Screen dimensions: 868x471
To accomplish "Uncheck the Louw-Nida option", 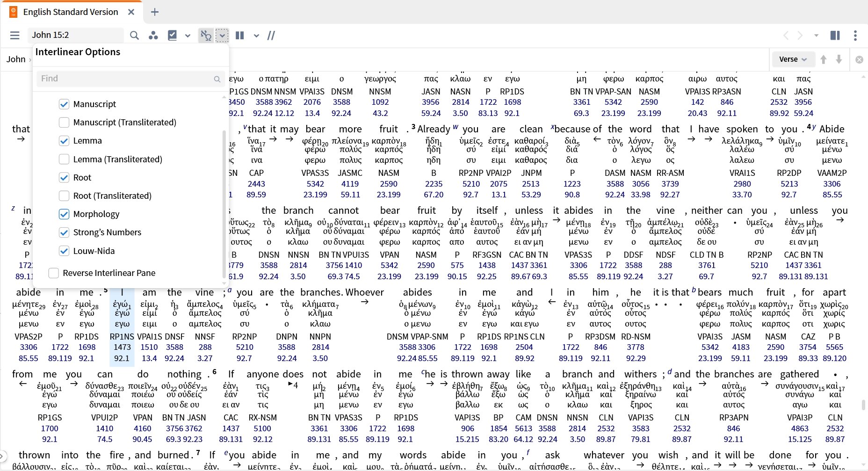I will 64,251.
